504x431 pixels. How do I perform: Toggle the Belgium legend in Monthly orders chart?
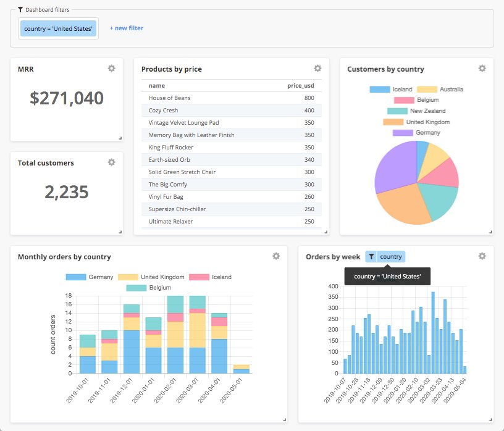point(147,287)
